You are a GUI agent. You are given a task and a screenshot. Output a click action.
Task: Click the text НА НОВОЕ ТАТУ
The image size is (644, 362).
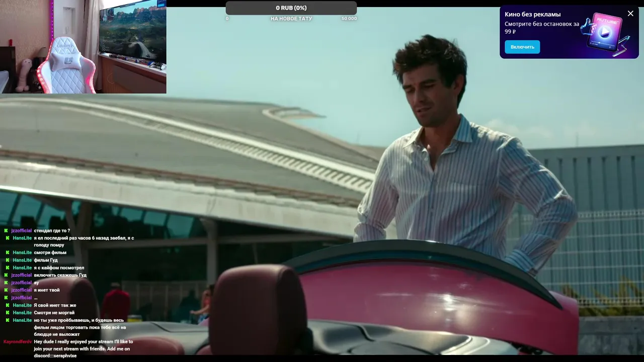pos(291,19)
